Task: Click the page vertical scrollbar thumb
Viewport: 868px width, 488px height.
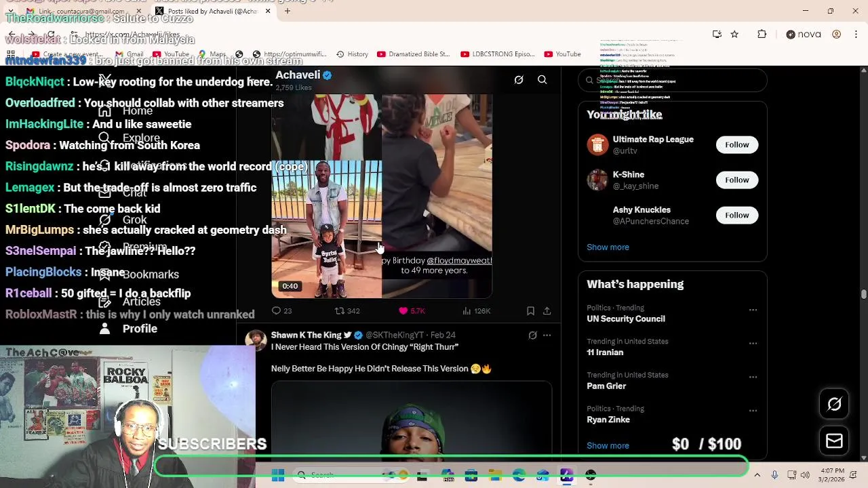Action: click(x=863, y=294)
